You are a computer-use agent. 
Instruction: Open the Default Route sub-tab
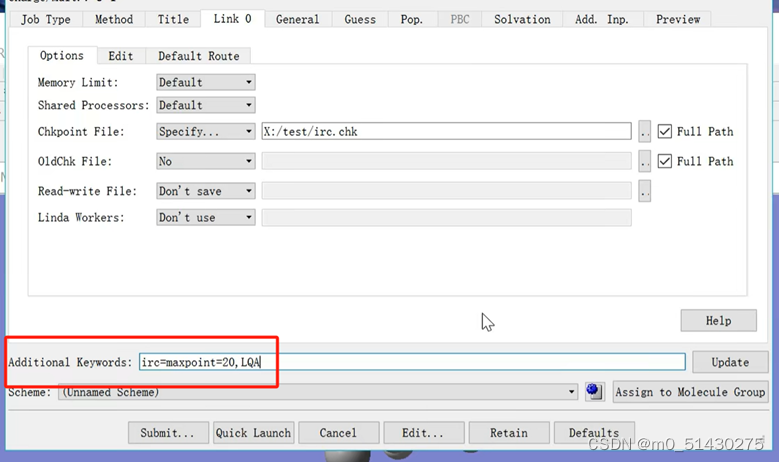198,56
